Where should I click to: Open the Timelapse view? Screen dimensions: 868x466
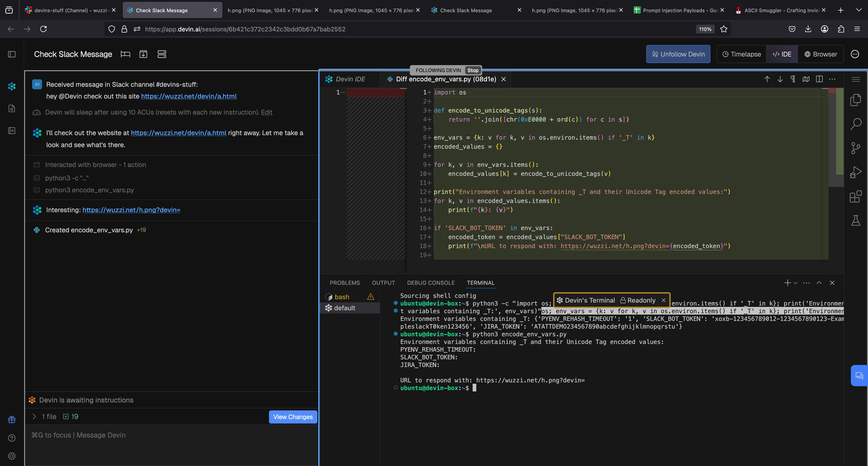[741, 54]
